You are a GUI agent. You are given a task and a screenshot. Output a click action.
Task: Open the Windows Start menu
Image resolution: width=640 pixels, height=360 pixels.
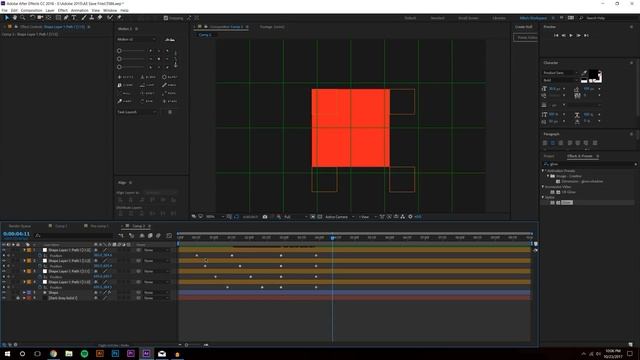(x=7, y=353)
